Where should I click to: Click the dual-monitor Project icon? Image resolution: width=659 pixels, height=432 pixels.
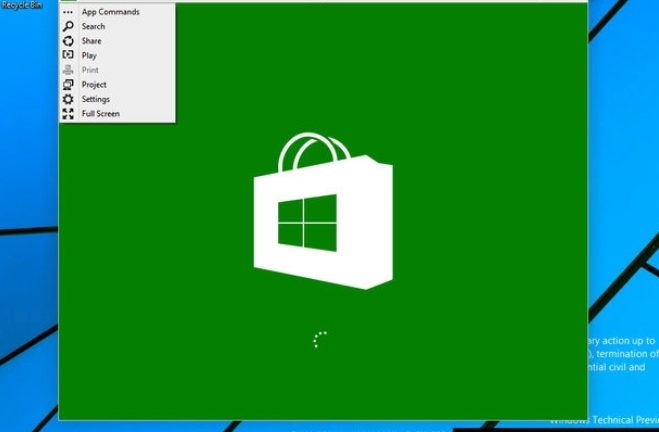68,84
